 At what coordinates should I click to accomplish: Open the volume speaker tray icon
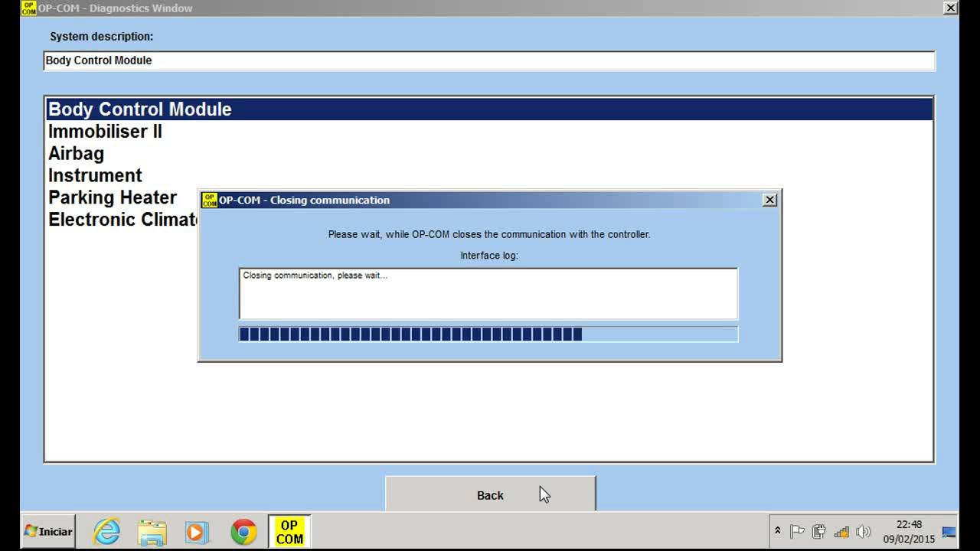click(864, 531)
